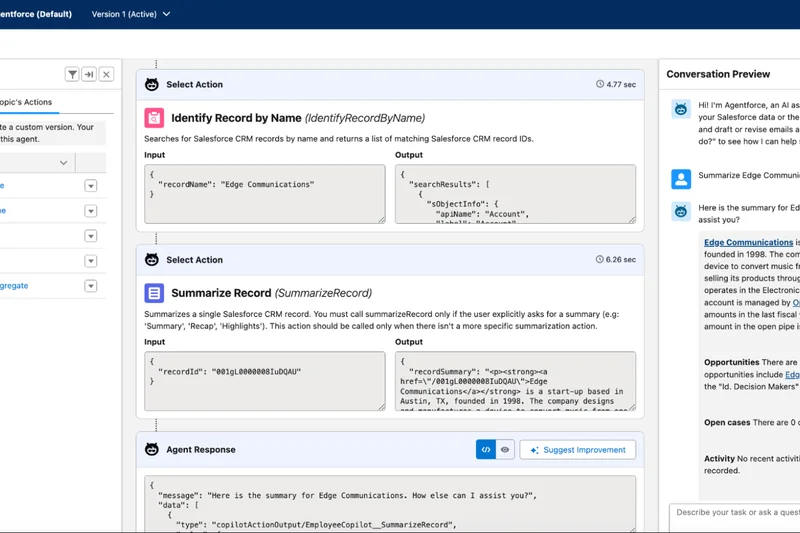This screenshot has height=533, width=800.
Task: Close the left actions panel
Action: coord(106,74)
